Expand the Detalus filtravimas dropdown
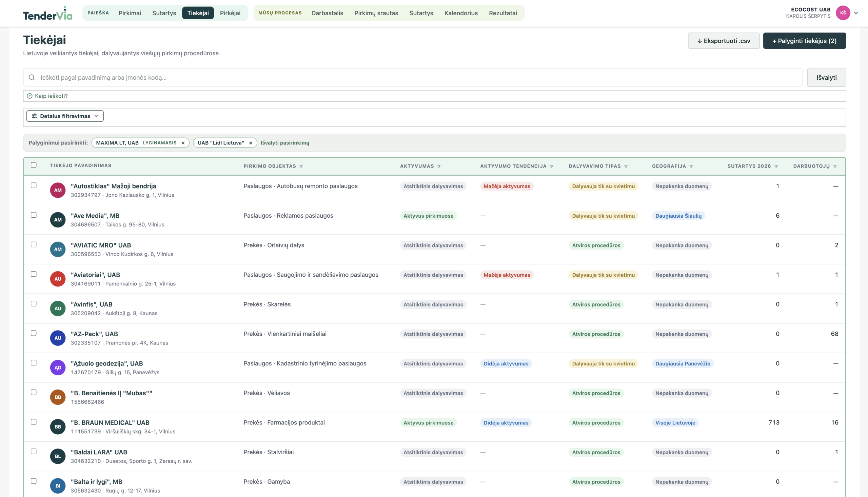The width and height of the screenshot is (868, 497). [65, 116]
